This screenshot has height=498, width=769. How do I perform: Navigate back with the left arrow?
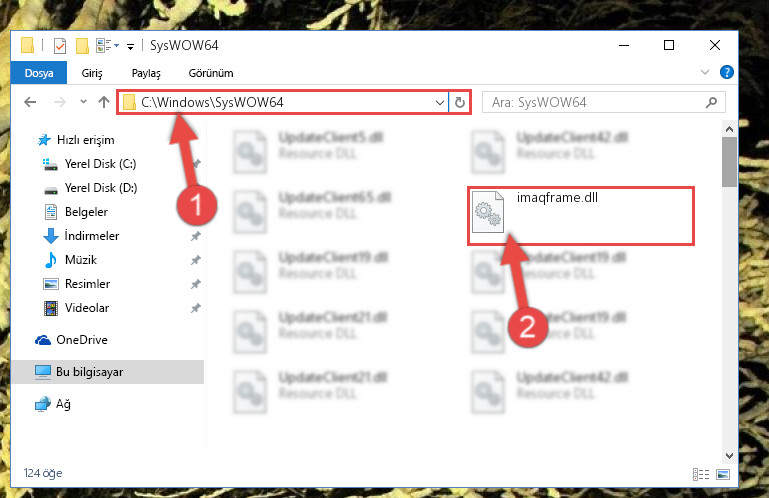click(x=30, y=102)
